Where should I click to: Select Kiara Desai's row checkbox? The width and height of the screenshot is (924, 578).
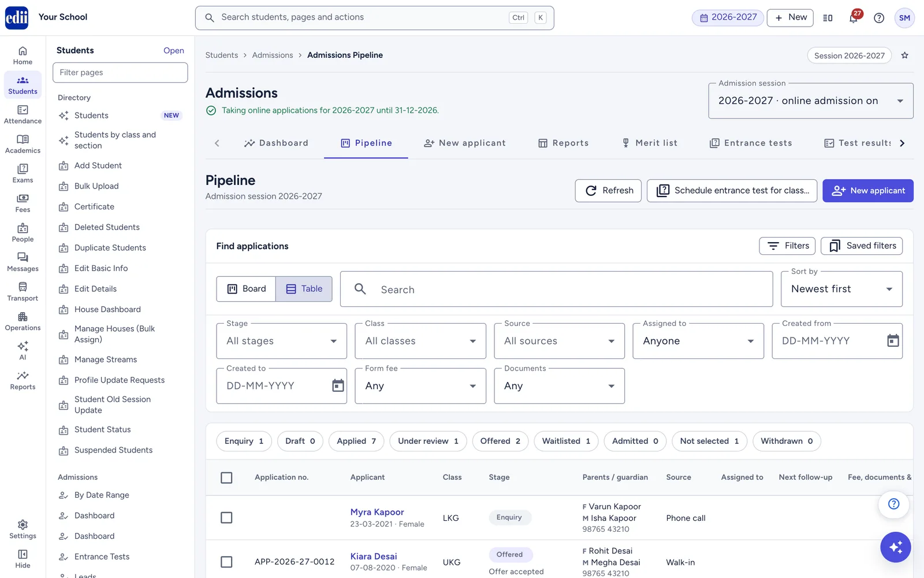pos(226,562)
